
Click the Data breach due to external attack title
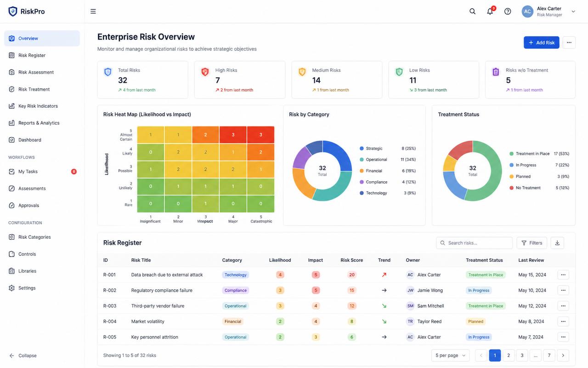click(x=167, y=275)
